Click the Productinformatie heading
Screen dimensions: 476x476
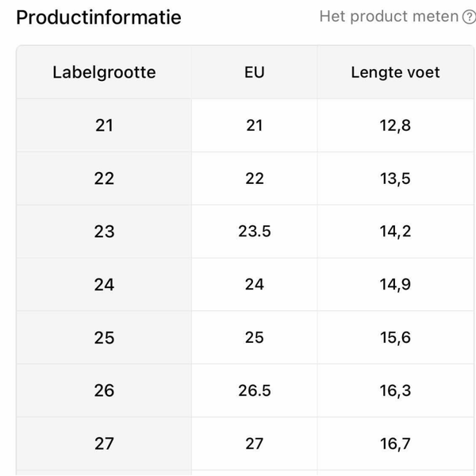coord(98,17)
